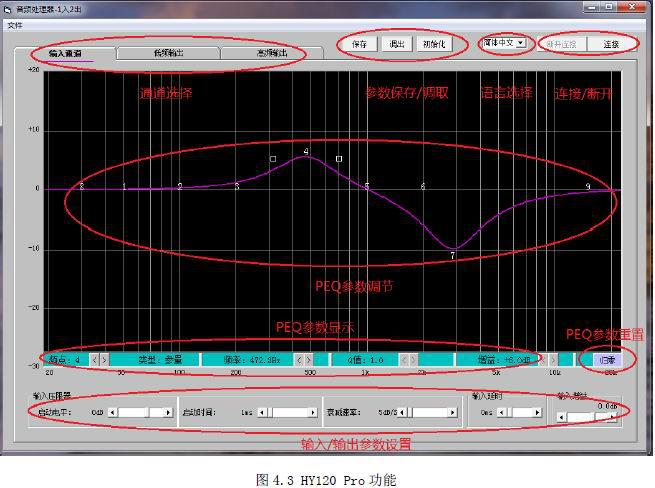Select EQ node 2 on the curve
The image size is (655, 488).
(x=180, y=186)
